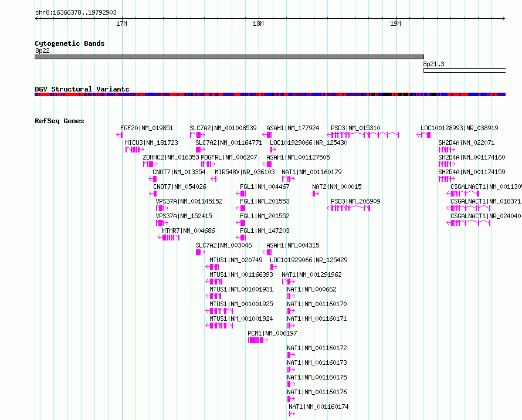This screenshot has height=420, width=522.
Task: Select ASAH1|NM_001127505 transcript
Action: (298, 157)
